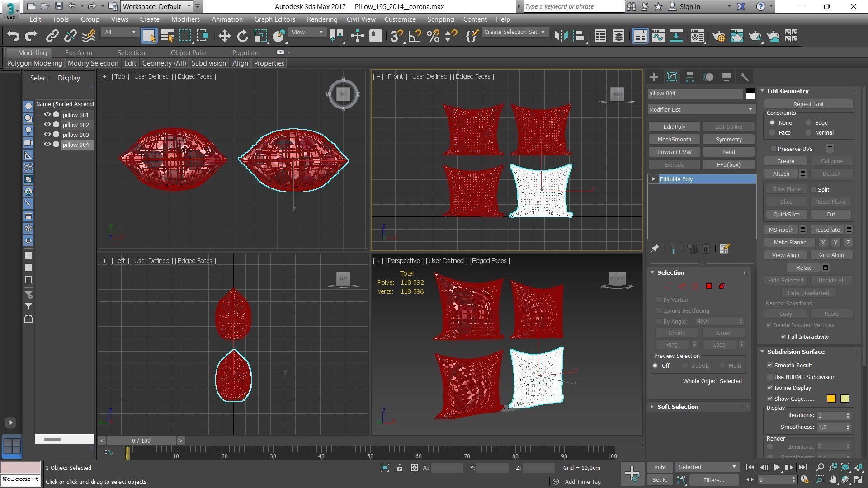Click the Mirror tool icon

[561, 36]
